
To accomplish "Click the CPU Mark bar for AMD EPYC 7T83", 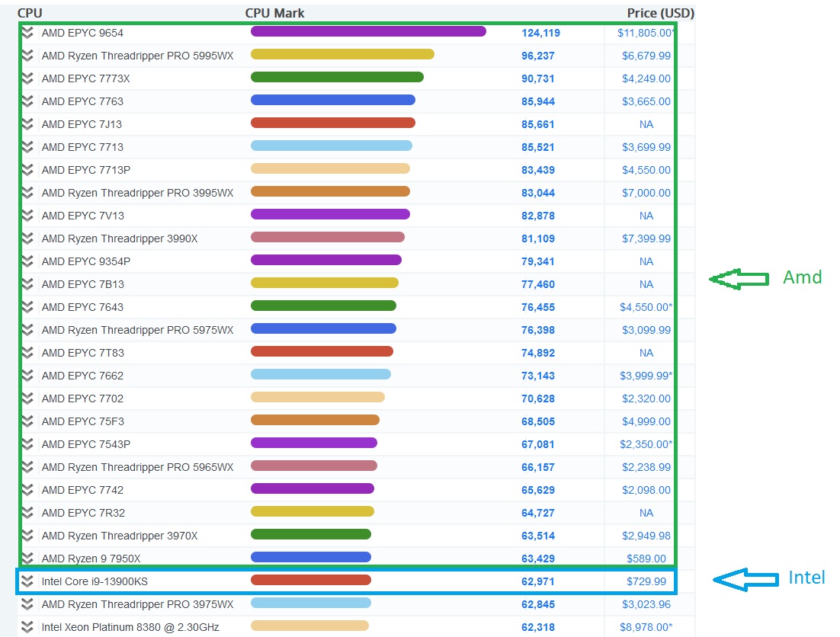I will 322,352.
